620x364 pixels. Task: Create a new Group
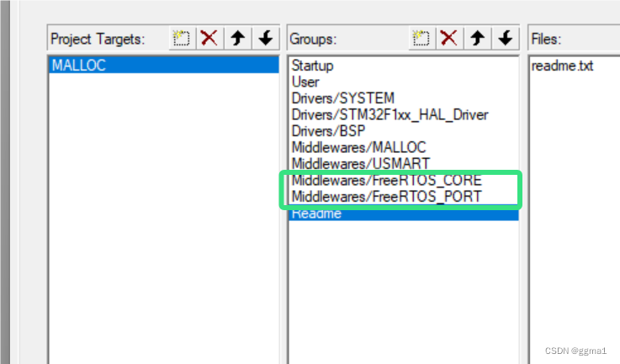[x=421, y=39]
